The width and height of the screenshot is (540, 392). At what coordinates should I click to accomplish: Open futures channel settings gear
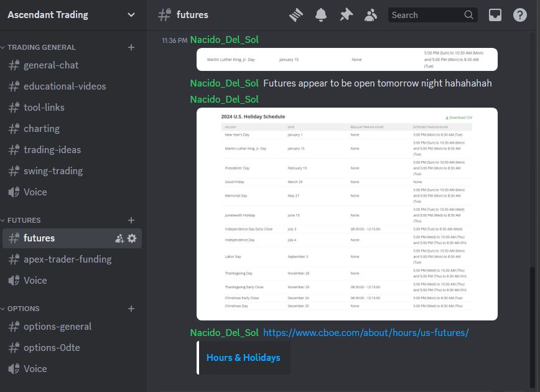[x=132, y=238]
